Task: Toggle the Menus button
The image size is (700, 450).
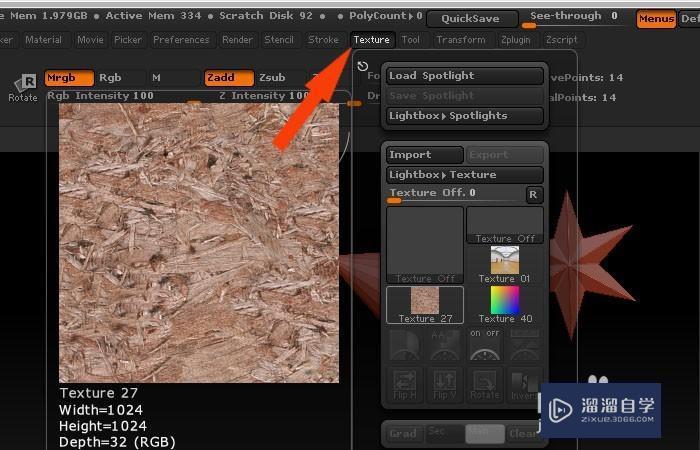Action: (656, 19)
